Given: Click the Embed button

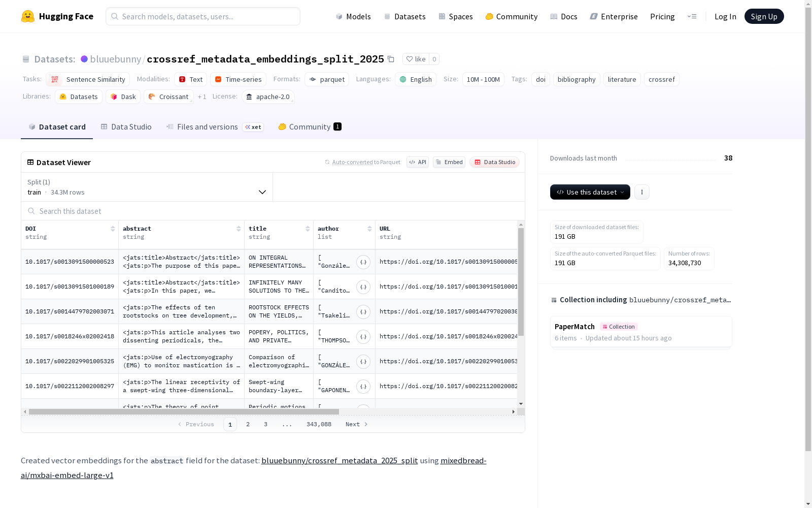Looking at the screenshot, I should pyautogui.click(x=449, y=162).
